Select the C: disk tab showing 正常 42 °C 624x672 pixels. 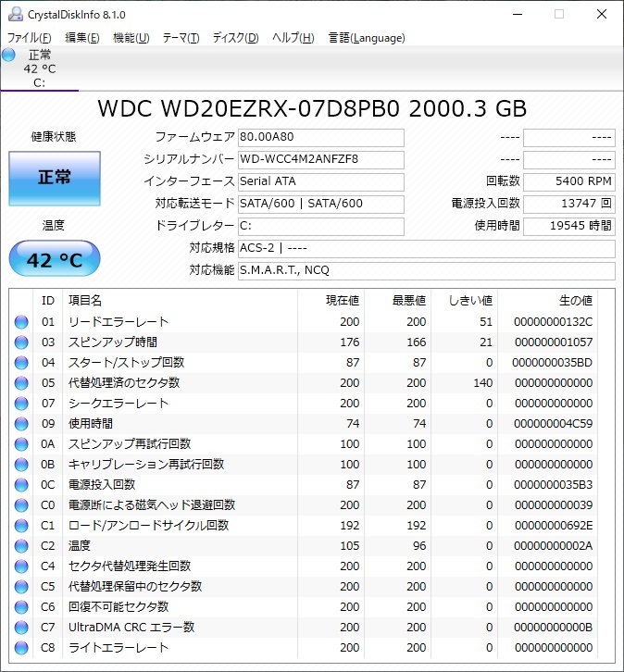coord(40,68)
